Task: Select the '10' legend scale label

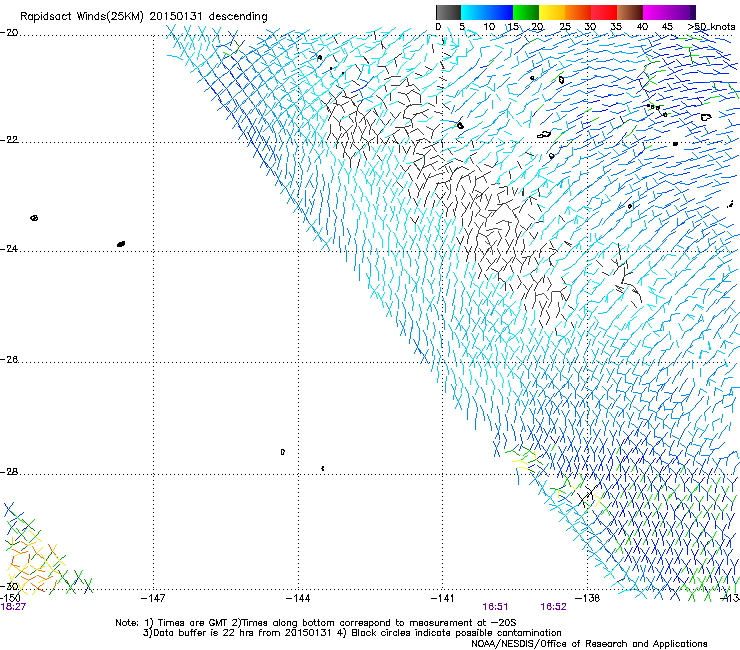Action: coord(489,27)
